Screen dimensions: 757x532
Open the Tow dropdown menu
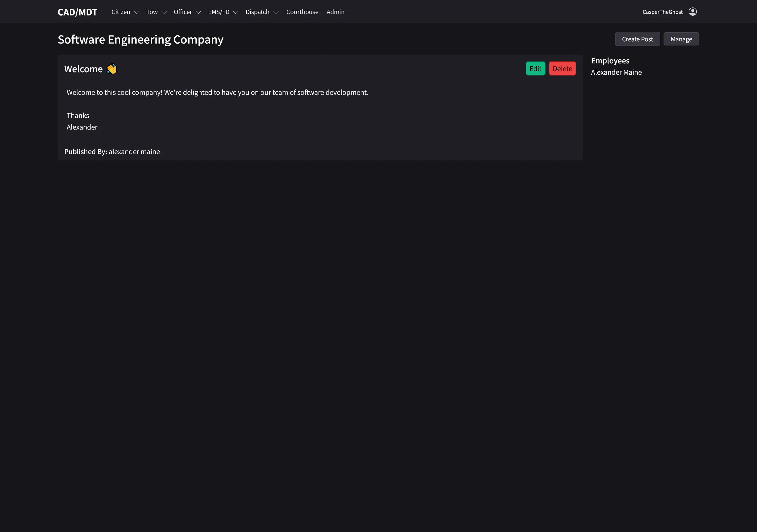pyautogui.click(x=156, y=12)
